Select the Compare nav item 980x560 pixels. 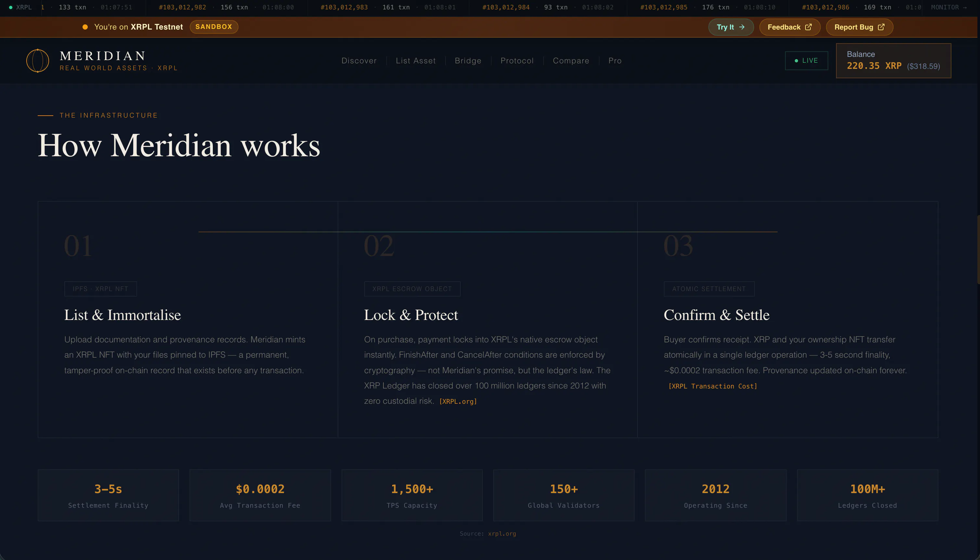coord(571,61)
